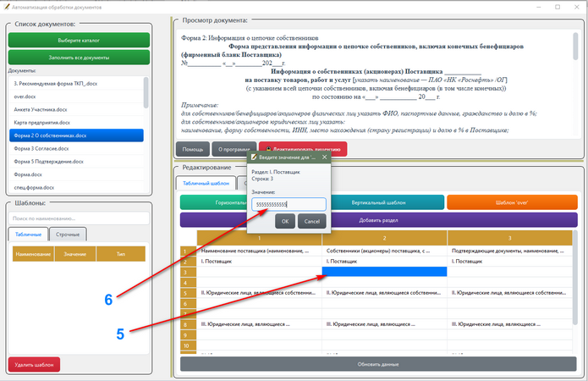The image size is (588, 381).
Task: Click the Значение input field in dialog
Action: (x=289, y=204)
